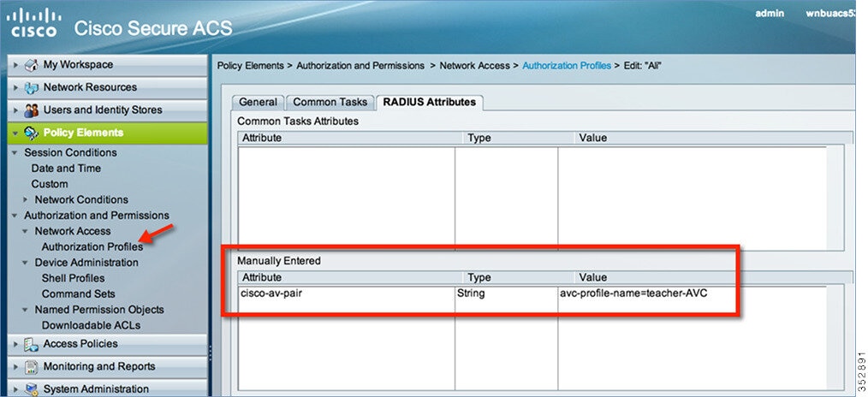
Task: Click Value header in Common Tasks table
Action: (x=714, y=138)
